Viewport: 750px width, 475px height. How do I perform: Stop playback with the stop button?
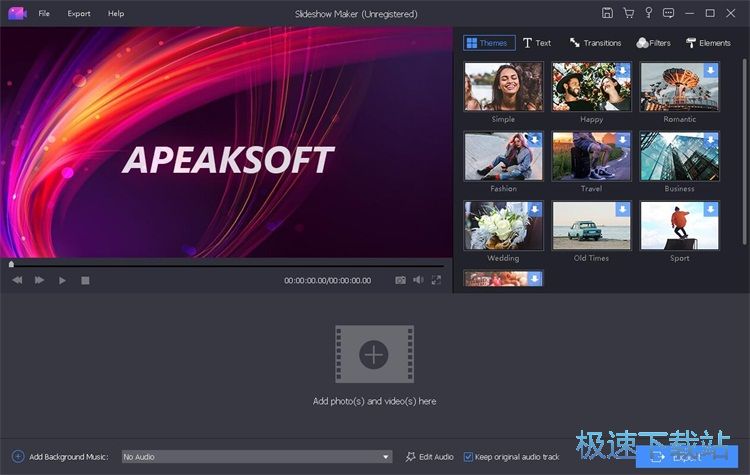(x=85, y=280)
